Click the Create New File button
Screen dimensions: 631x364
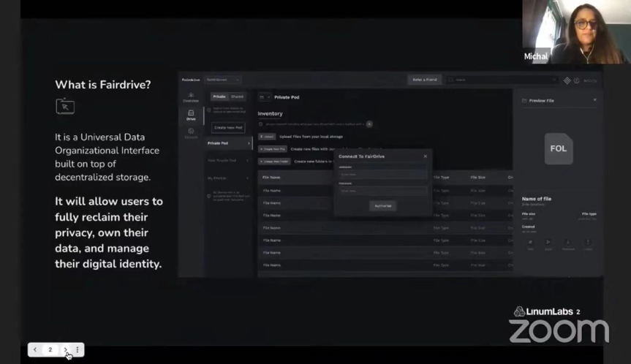[x=273, y=149]
